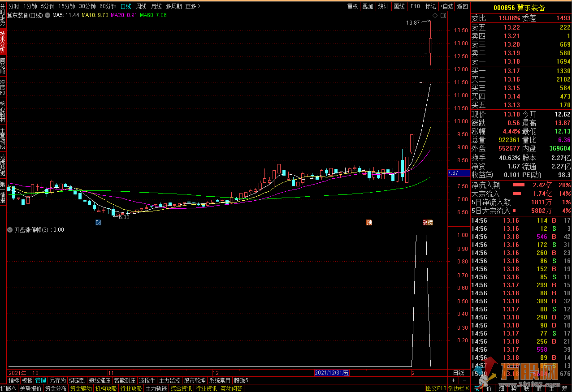Click 绑定到 in the bottom toolbar
This screenshot has width=572, height=392.
coord(77,380)
